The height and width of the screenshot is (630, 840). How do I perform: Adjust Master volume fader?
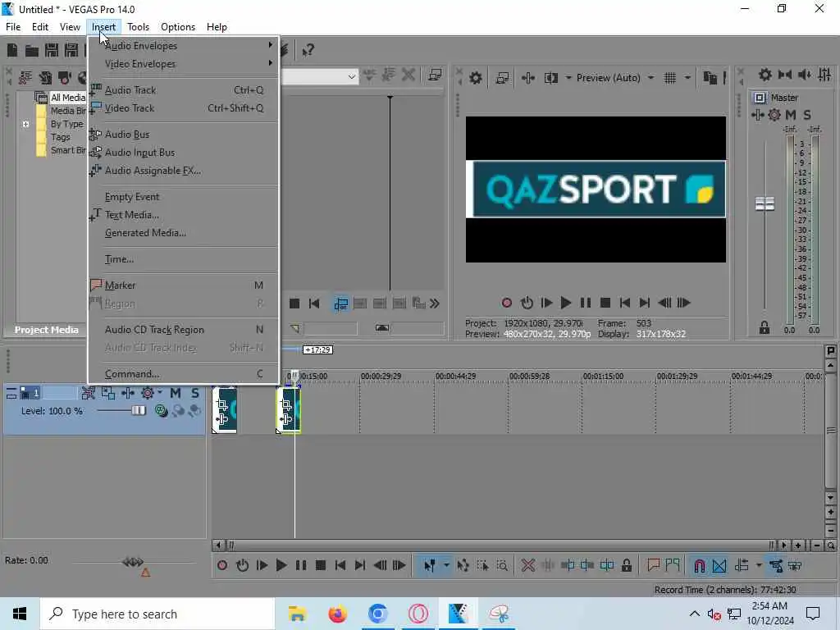765,203
